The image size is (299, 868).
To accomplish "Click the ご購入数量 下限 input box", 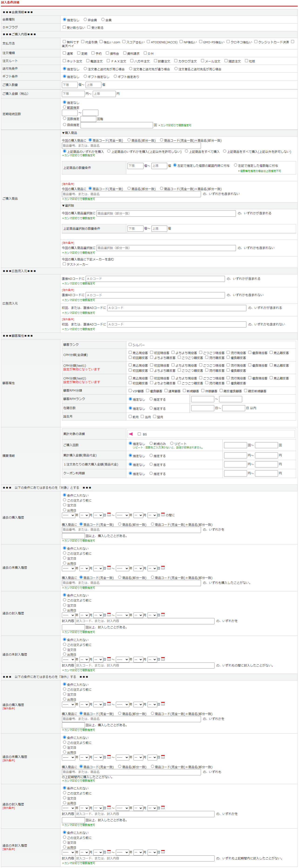I will [69, 85].
